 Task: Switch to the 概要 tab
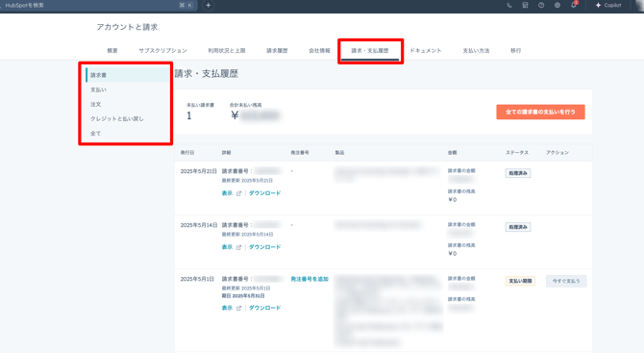pyautogui.click(x=112, y=51)
